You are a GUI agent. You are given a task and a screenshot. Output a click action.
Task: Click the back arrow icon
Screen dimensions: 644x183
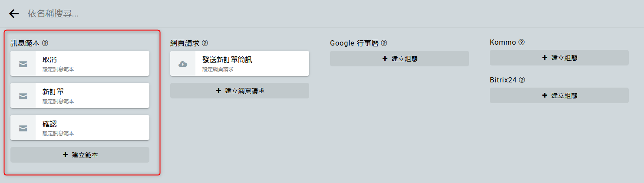click(x=14, y=14)
